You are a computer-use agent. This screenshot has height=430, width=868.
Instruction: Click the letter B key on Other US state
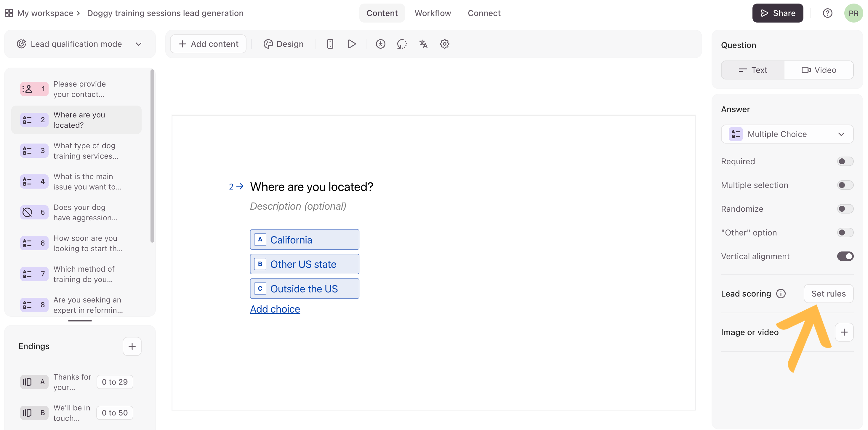pos(260,264)
